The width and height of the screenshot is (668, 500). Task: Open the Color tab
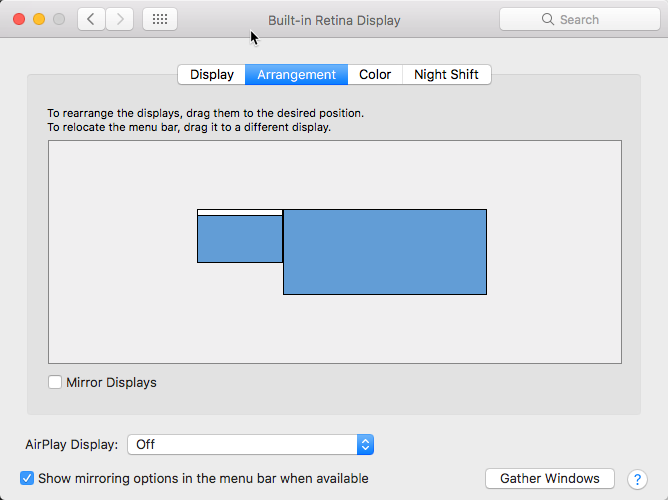tap(375, 75)
